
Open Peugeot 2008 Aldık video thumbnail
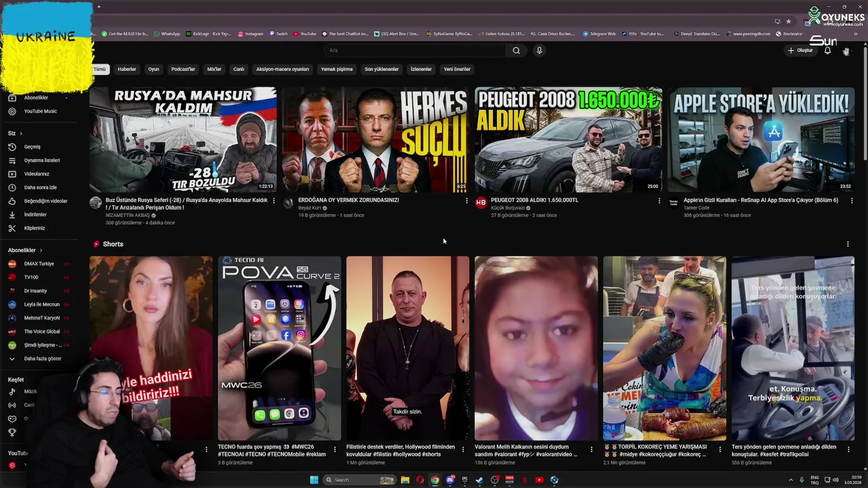coord(568,140)
